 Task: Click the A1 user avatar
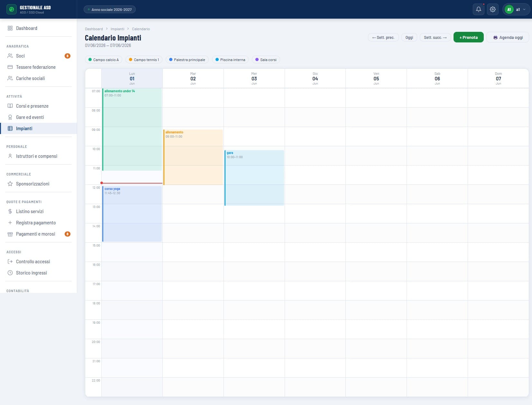[509, 9]
